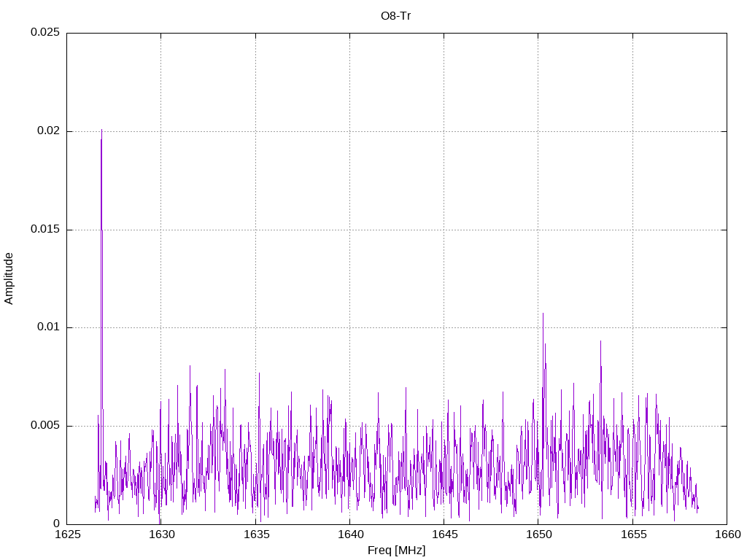
Task: Click the 1645 x-axis tick label
Action: tap(444, 534)
